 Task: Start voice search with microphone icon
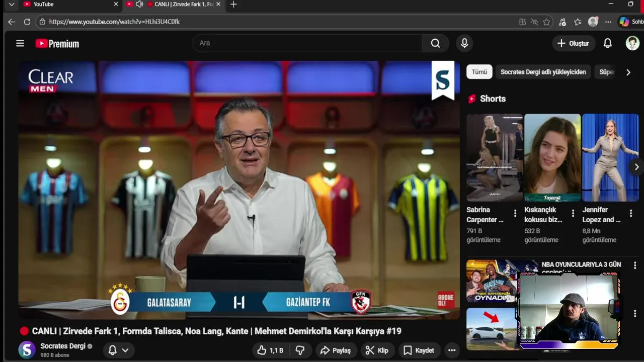(464, 43)
